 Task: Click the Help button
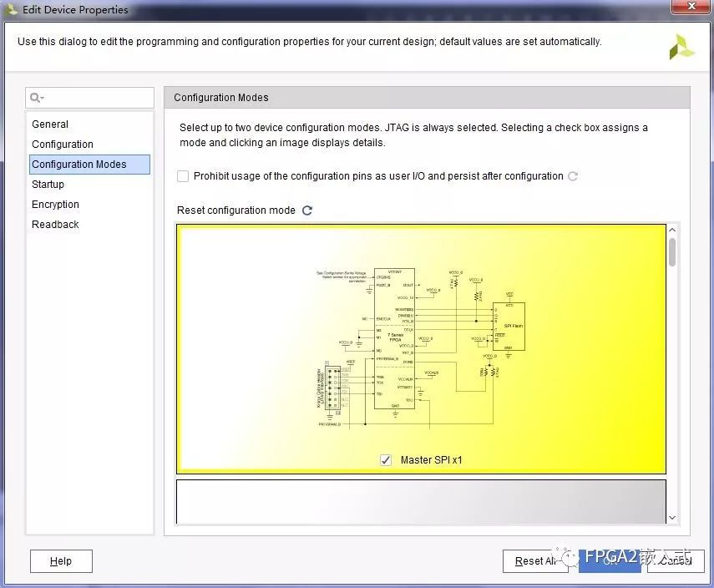pyautogui.click(x=61, y=561)
